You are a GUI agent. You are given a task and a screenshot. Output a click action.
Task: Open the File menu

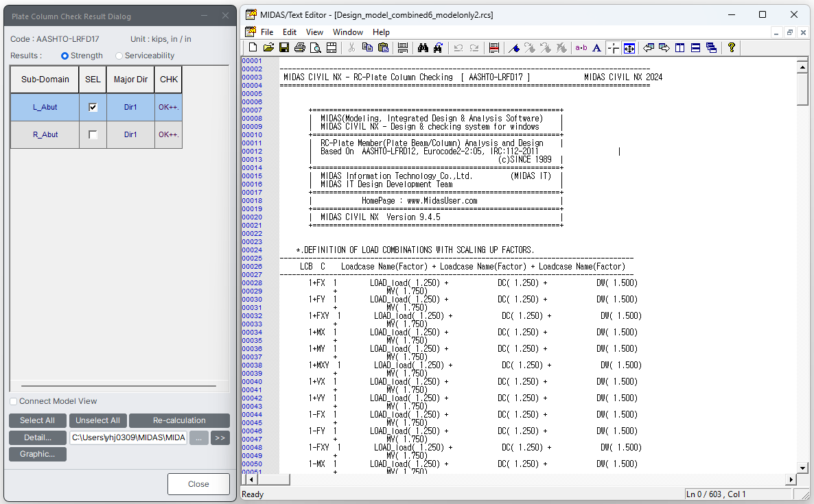(267, 32)
